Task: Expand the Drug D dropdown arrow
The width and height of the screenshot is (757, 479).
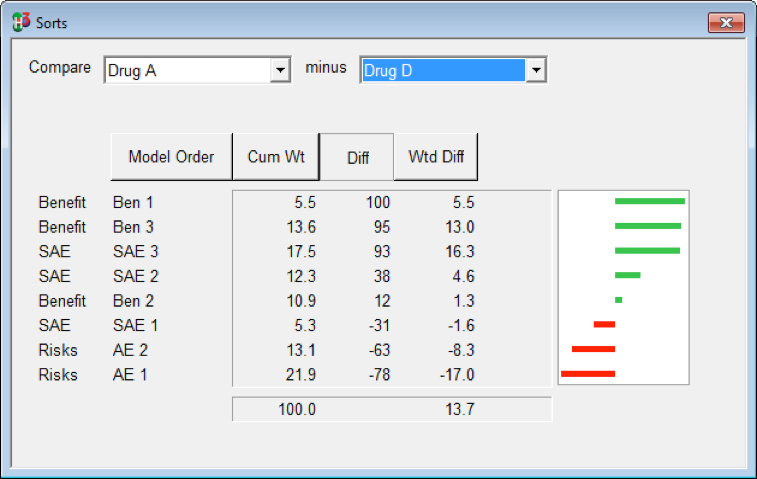Action: 536,71
